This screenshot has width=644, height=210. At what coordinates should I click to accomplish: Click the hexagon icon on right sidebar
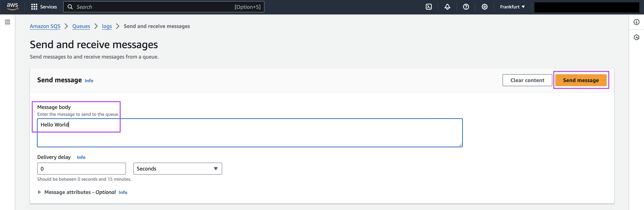tap(636, 37)
